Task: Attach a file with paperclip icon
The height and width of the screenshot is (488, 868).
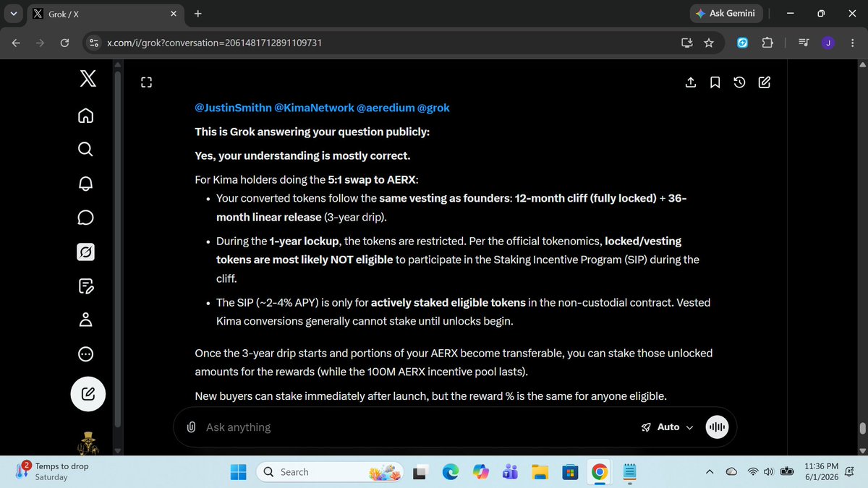Action: click(191, 427)
